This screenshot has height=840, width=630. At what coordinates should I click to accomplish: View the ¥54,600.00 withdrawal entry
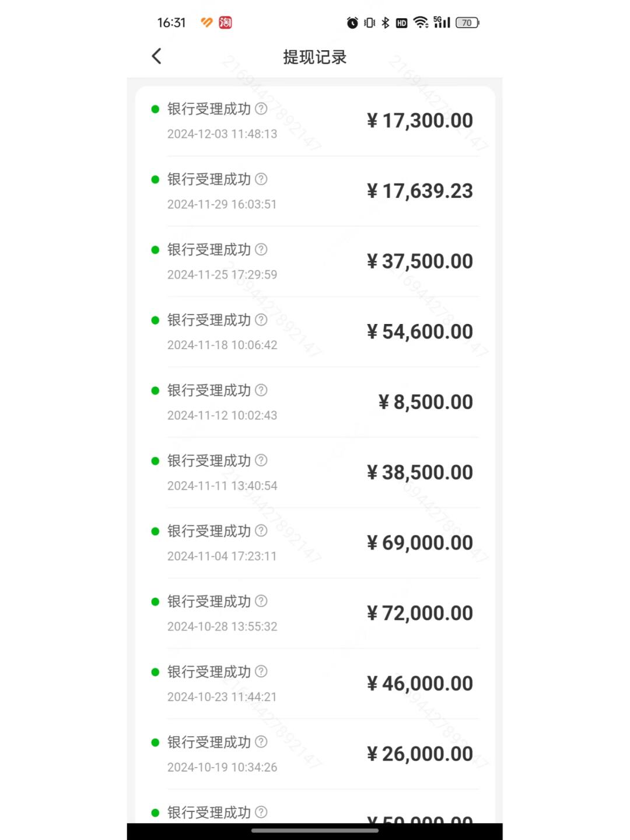tap(315, 332)
